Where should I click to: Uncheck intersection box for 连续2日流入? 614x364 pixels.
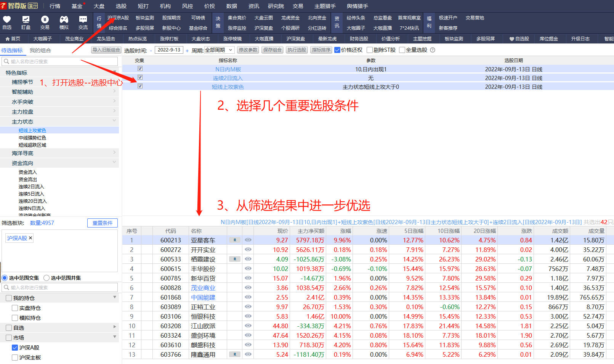(x=140, y=77)
